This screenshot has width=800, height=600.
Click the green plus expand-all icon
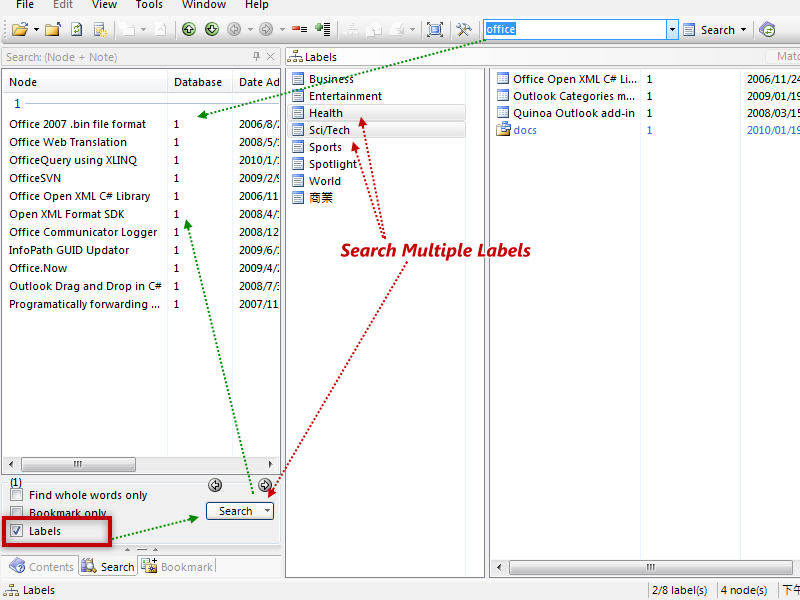[322, 30]
